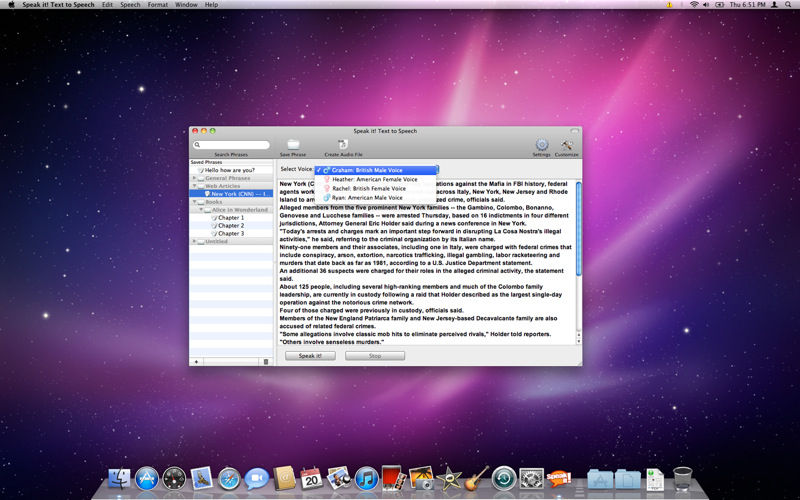Open Mail from the dock
800x500 pixels.
point(202,479)
